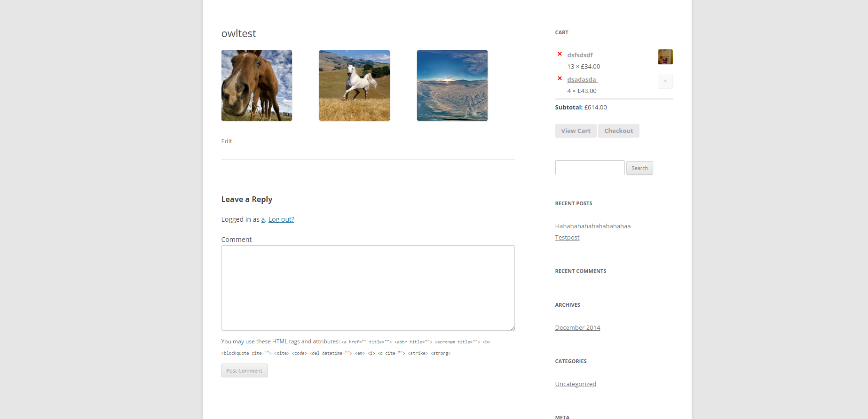Screen dimensions: 868x419
Task: Open Hahahahahahahahahahaa recent post
Action: (593, 226)
